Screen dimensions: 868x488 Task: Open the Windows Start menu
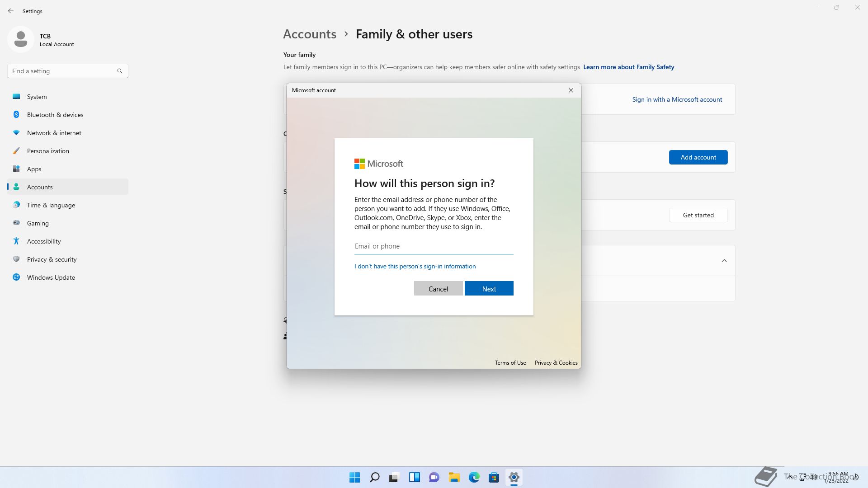[354, 477]
